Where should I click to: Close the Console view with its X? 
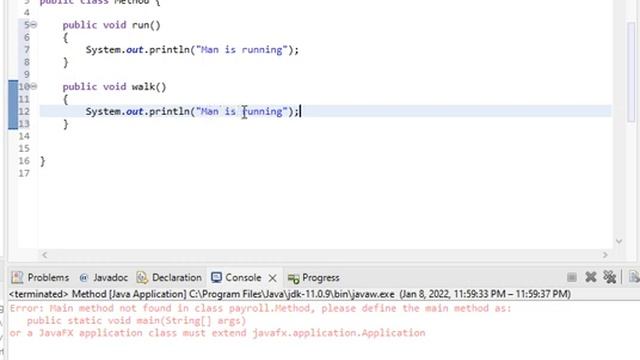[x=273, y=278]
